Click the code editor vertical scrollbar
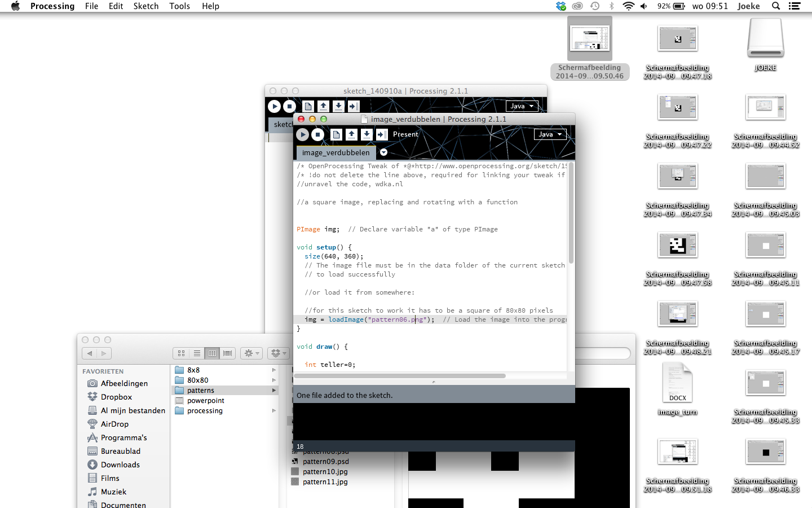The height and width of the screenshot is (508, 812). click(x=571, y=213)
